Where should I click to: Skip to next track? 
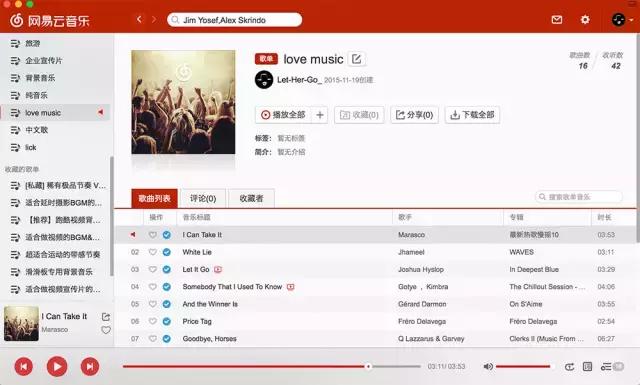[90, 366]
